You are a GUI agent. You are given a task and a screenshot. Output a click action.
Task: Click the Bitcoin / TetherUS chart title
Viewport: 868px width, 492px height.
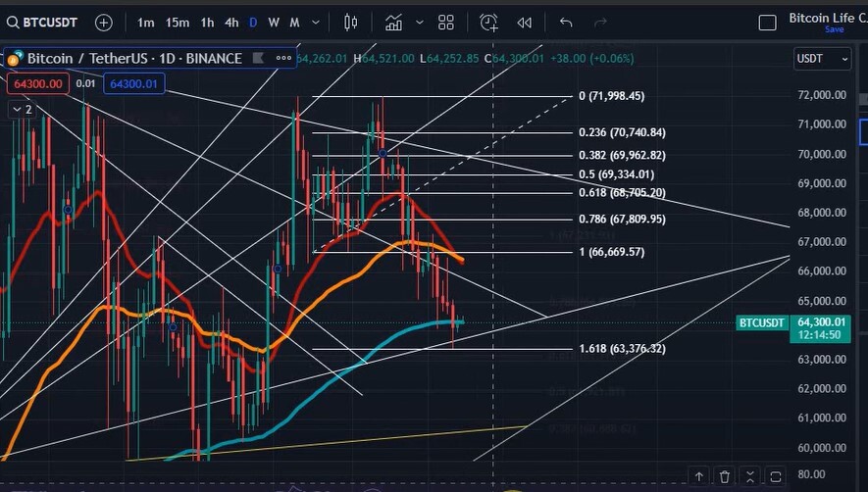tap(134, 58)
